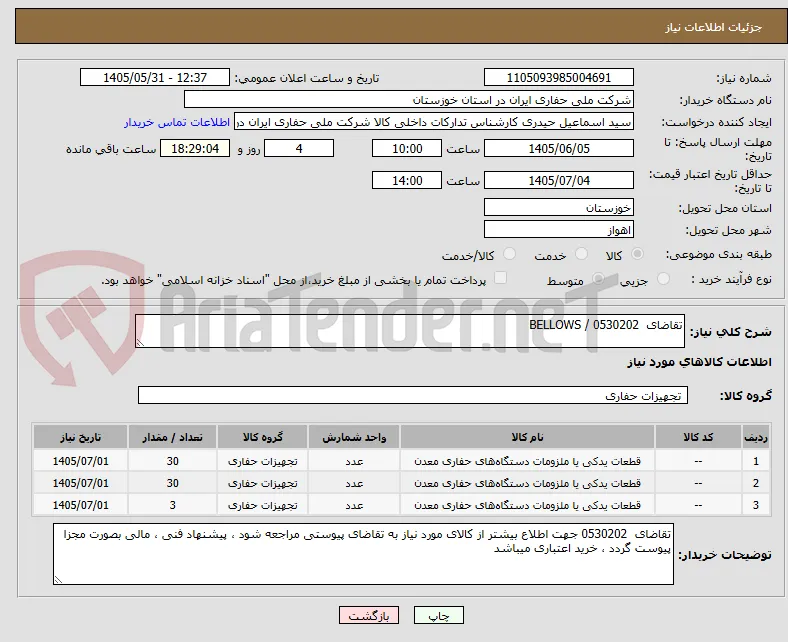Click the goods group تجهیزات حفاری field
The width and height of the screenshot is (788, 642).
pyautogui.click(x=413, y=396)
